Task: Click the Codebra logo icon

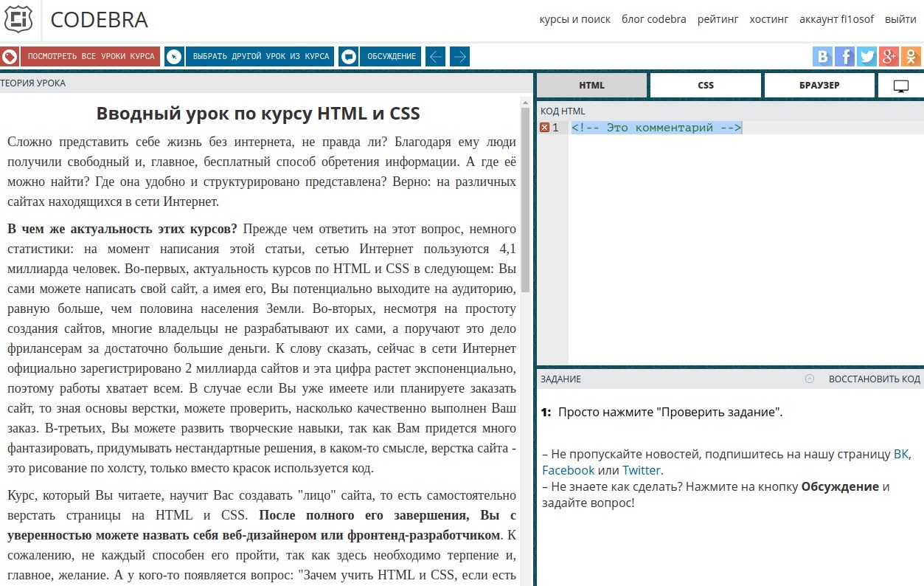Action: pyautogui.click(x=18, y=20)
